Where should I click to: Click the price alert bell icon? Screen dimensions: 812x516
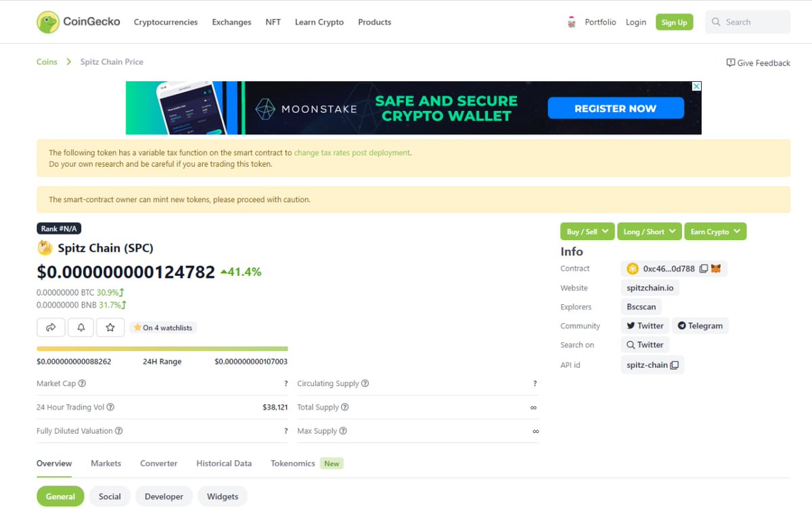click(x=81, y=327)
